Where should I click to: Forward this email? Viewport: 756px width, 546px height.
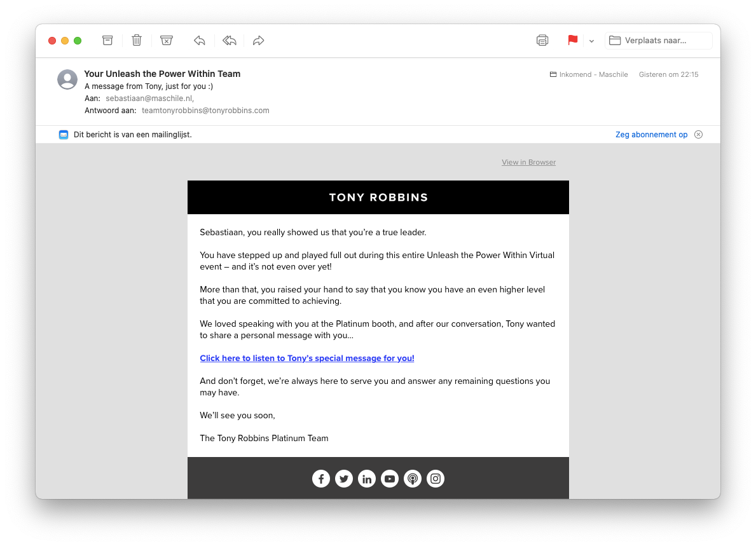[258, 41]
